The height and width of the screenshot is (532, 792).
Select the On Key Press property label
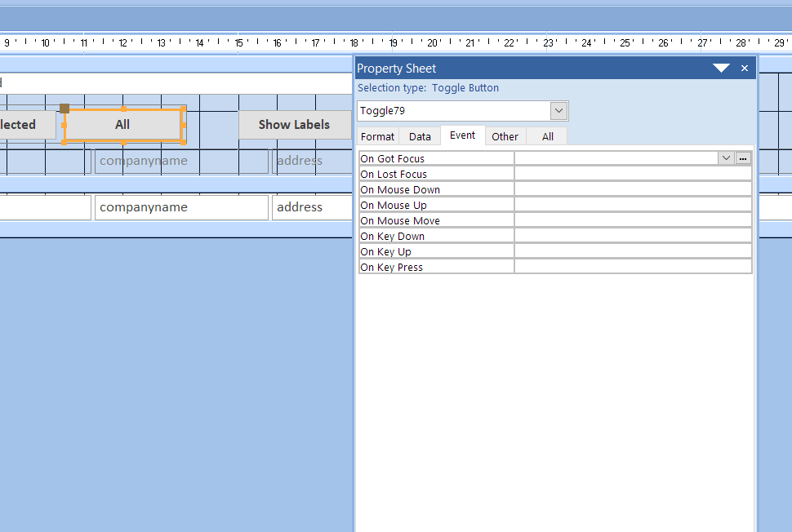436,267
